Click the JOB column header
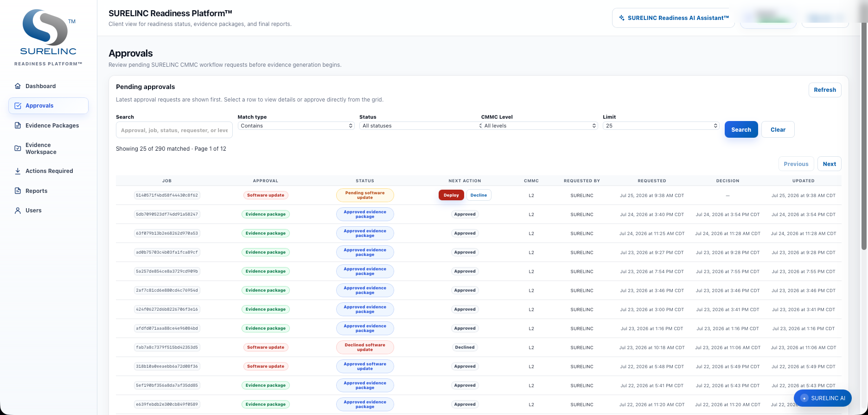This screenshot has width=868, height=415. (x=167, y=181)
